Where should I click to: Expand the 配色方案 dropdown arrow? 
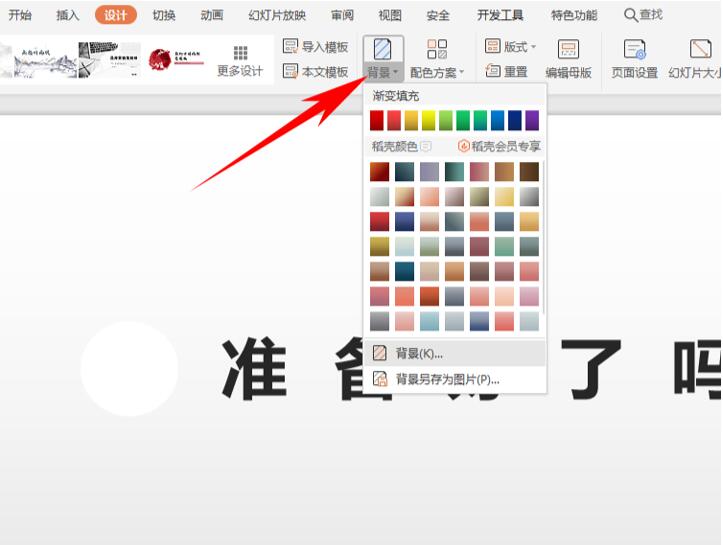(462, 72)
